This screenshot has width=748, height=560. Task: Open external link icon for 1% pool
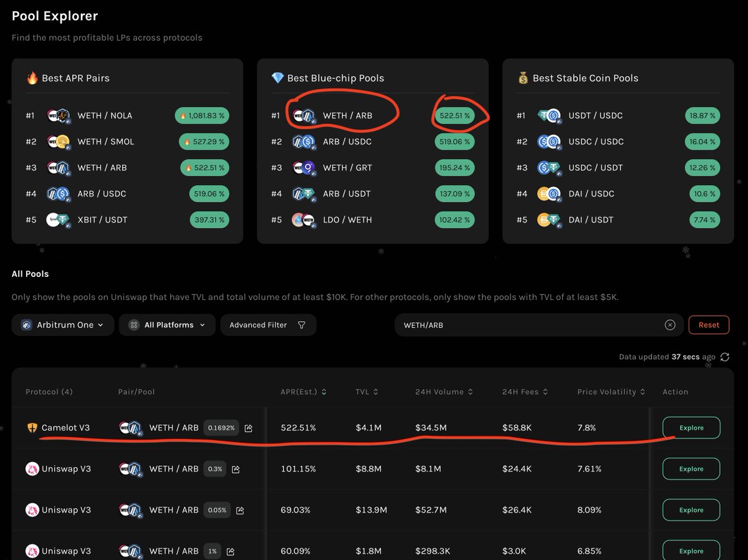[x=231, y=551]
